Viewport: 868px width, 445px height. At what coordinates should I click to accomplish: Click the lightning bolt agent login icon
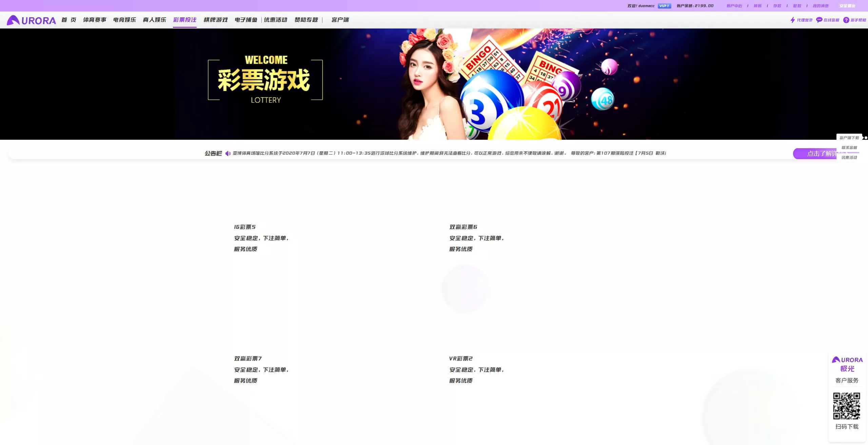point(792,20)
